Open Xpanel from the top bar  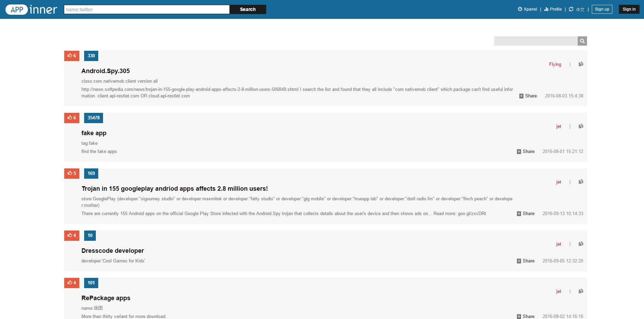tap(528, 9)
